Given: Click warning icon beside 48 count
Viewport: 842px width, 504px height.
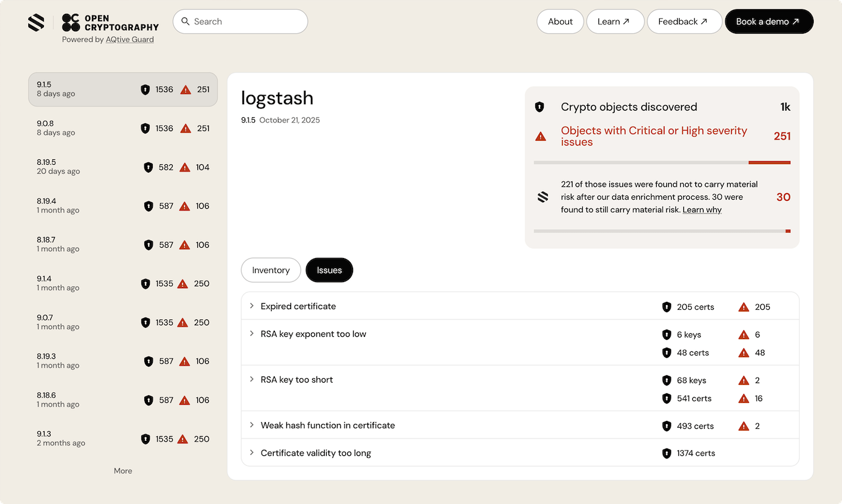Looking at the screenshot, I should [x=744, y=352].
